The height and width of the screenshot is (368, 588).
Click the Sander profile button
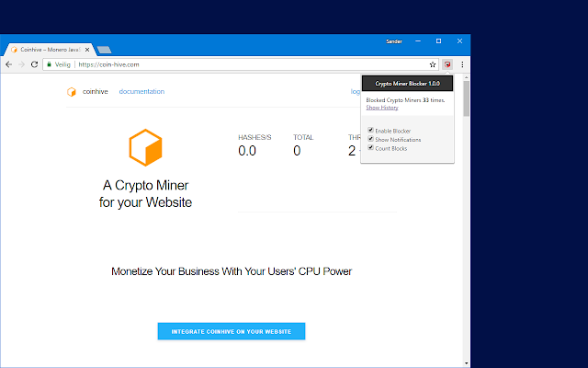pyautogui.click(x=394, y=41)
